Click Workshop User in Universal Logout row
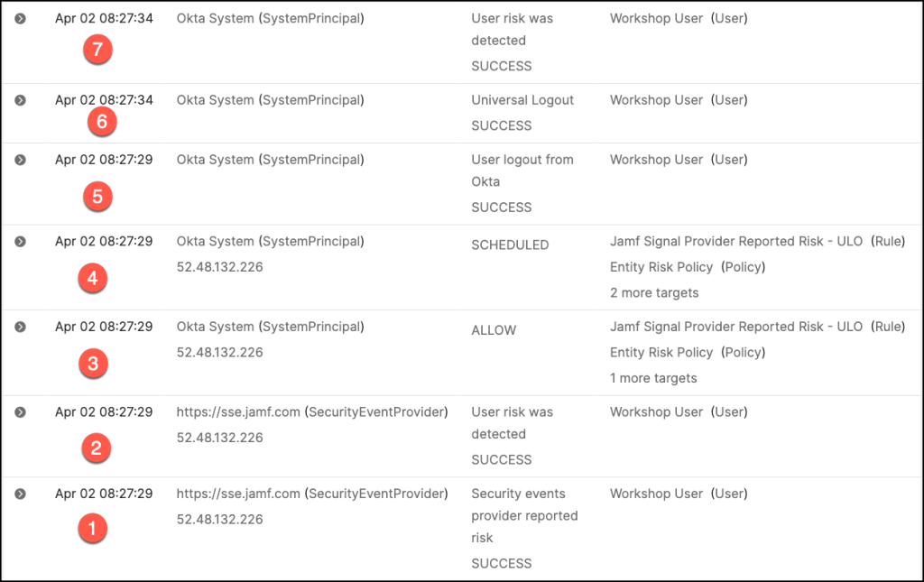Image resolution: width=924 pixels, height=582 pixels. coord(656,100)
